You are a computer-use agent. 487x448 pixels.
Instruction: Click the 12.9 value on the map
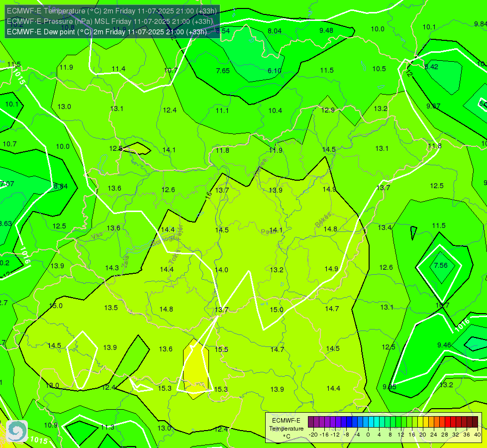coord(328,110)
